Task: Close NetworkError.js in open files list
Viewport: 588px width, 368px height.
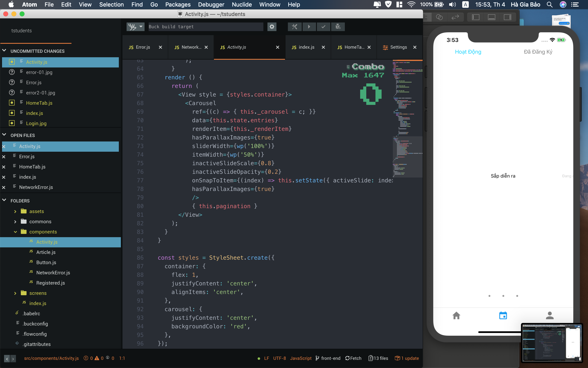Action: [4, 187]
